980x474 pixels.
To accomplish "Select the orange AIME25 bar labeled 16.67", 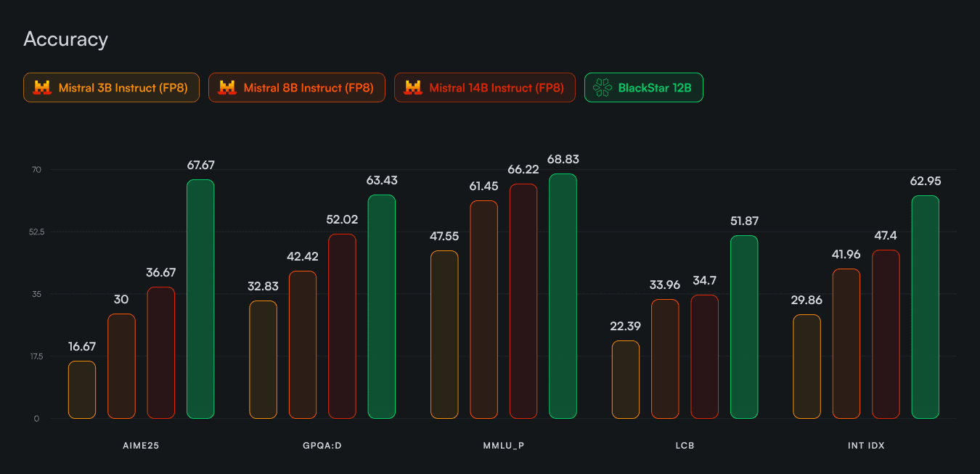I will pyautogui.click(x=82, y=390).
